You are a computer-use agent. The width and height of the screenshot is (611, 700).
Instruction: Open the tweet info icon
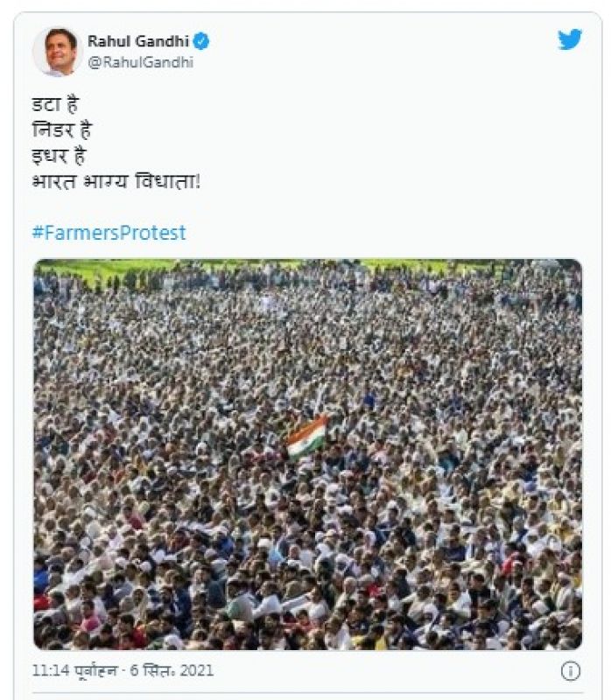570,670
